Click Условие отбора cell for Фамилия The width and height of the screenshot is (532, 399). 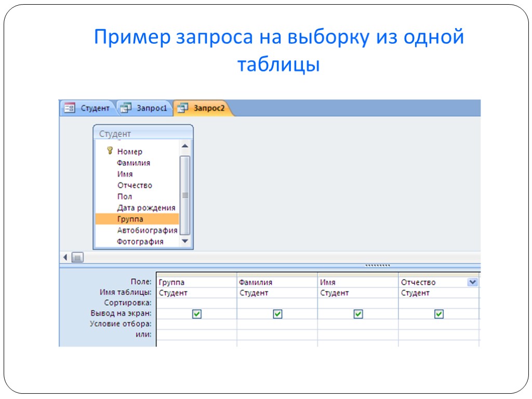click(x=277, y=324)
